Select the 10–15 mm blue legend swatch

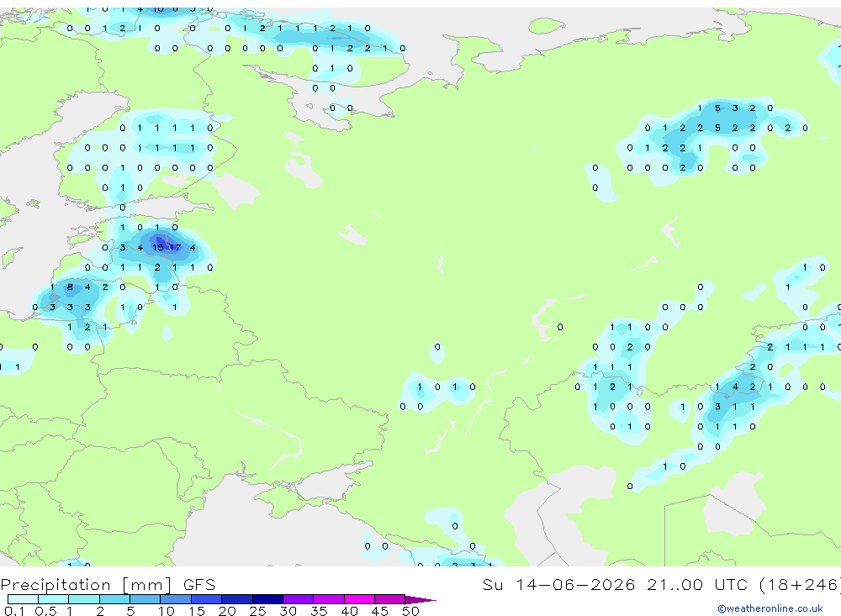point(176,599)
